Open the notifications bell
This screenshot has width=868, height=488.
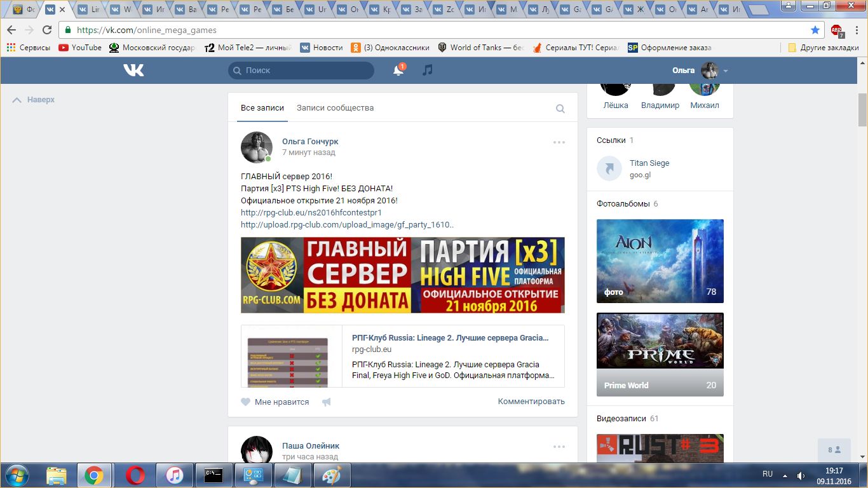coord(398,71)
